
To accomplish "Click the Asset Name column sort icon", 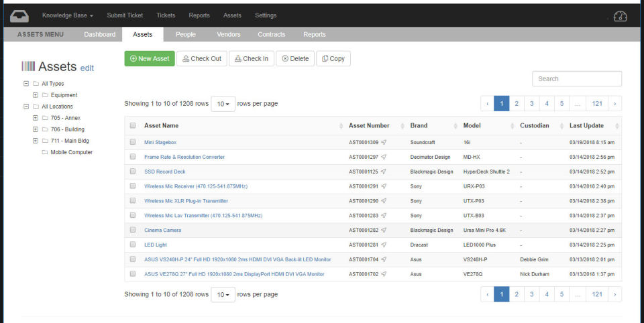I will pos(340,126).
